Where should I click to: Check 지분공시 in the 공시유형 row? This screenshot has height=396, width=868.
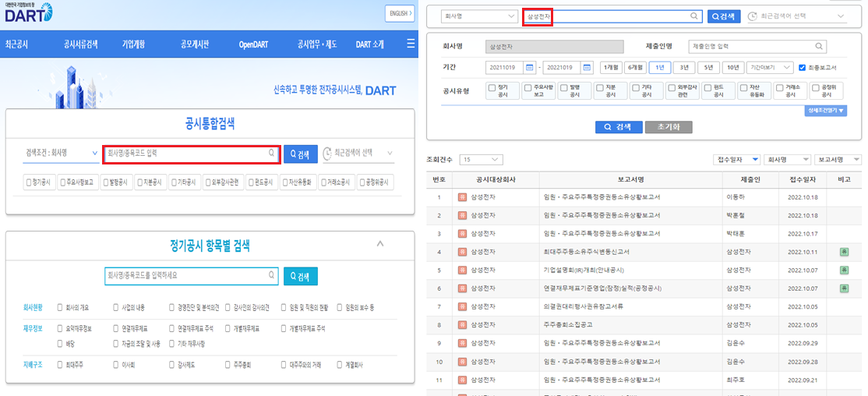pos(601,87)
